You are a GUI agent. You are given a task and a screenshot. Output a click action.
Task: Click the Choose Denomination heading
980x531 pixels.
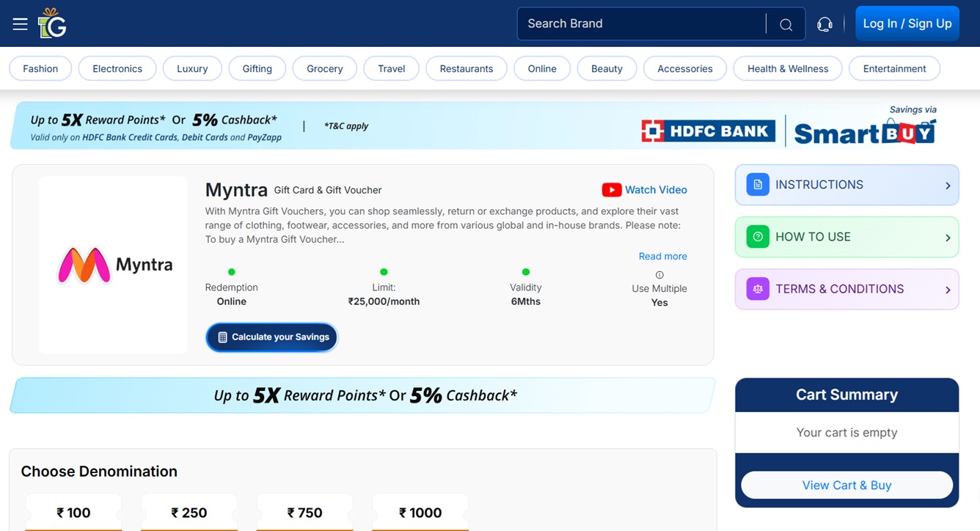coord(99,472)
